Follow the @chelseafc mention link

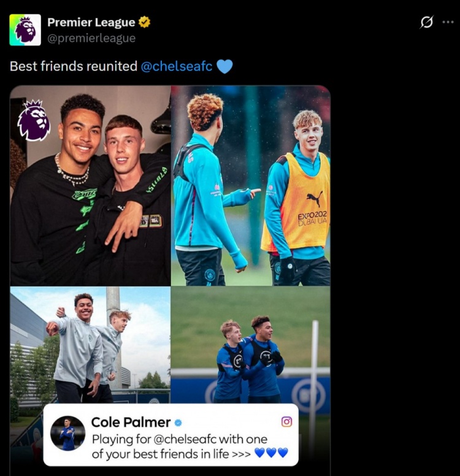click(177, 66)
